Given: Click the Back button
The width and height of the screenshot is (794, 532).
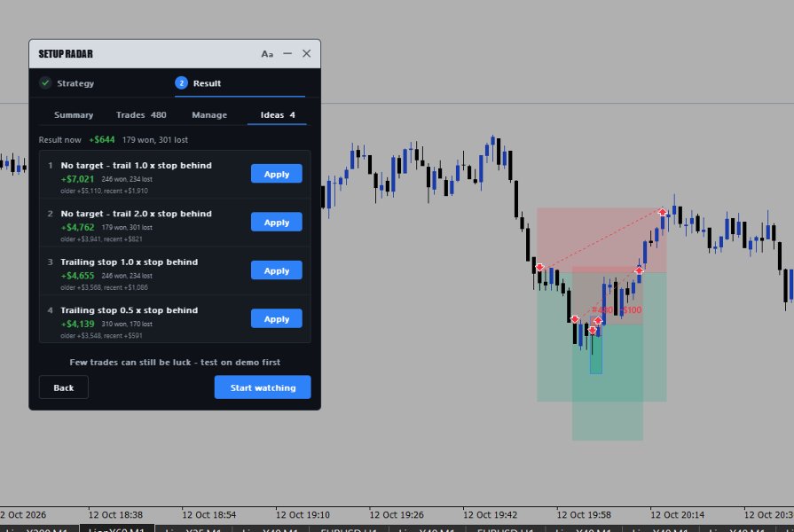Looking at the screenshot, I should (x=64, y=387).
